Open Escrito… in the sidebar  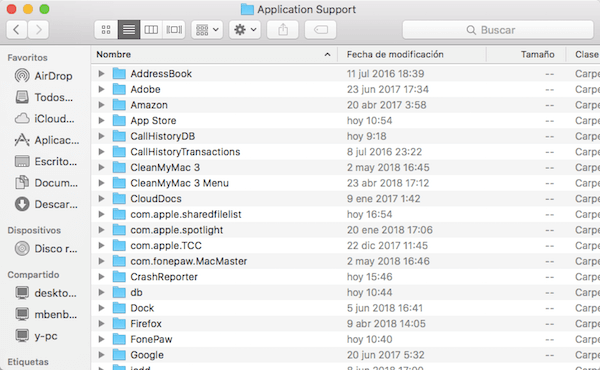(x=46, y=161)
